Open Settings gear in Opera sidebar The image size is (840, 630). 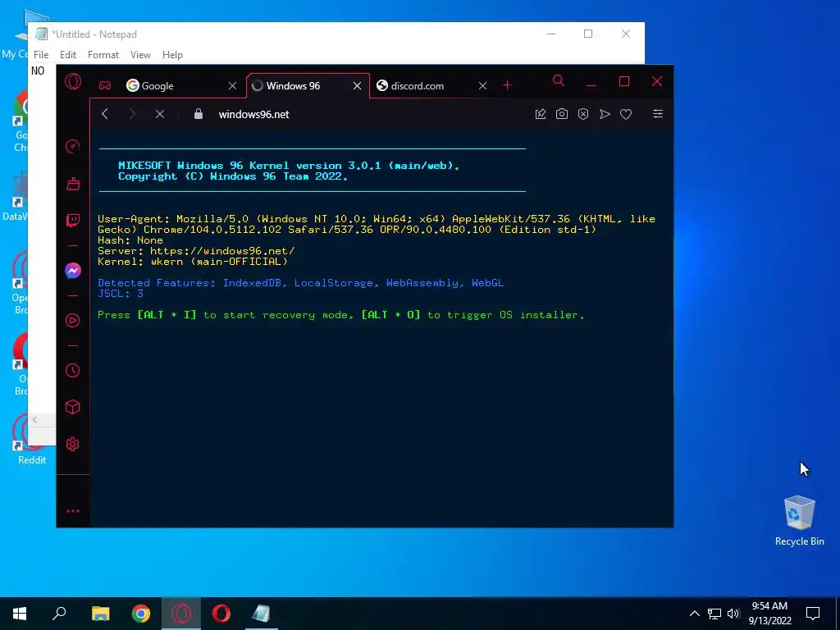[x=73, y=444]
